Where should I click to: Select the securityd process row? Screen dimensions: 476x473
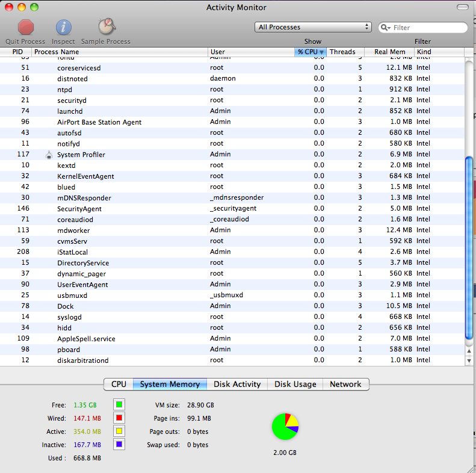pyautogui.click(x=232, y=100)
